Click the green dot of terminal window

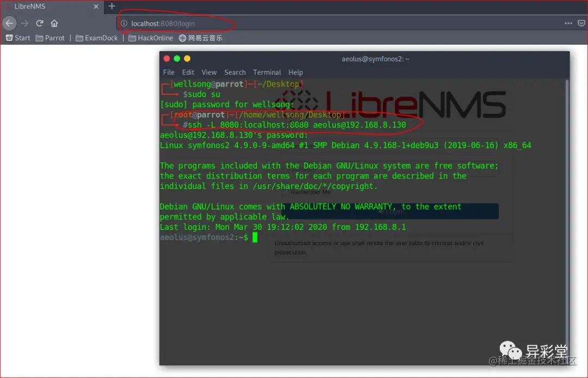pyautogui.click(x=177, y=58)
